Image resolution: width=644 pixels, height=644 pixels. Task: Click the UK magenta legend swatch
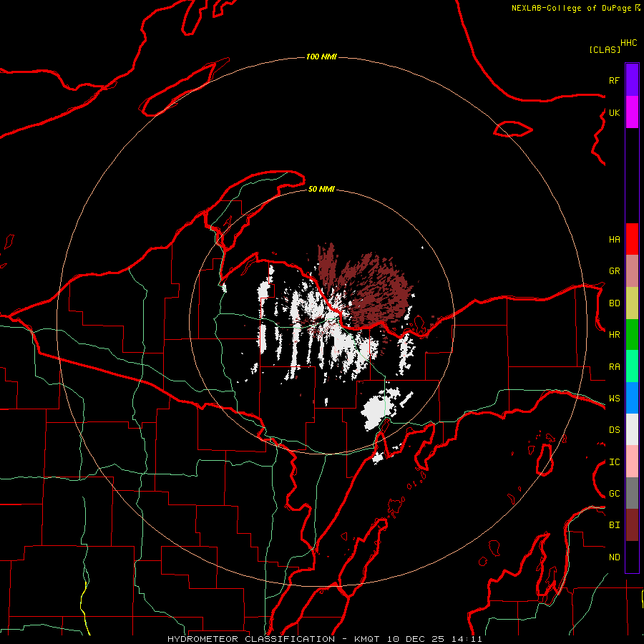click(632, 112)
